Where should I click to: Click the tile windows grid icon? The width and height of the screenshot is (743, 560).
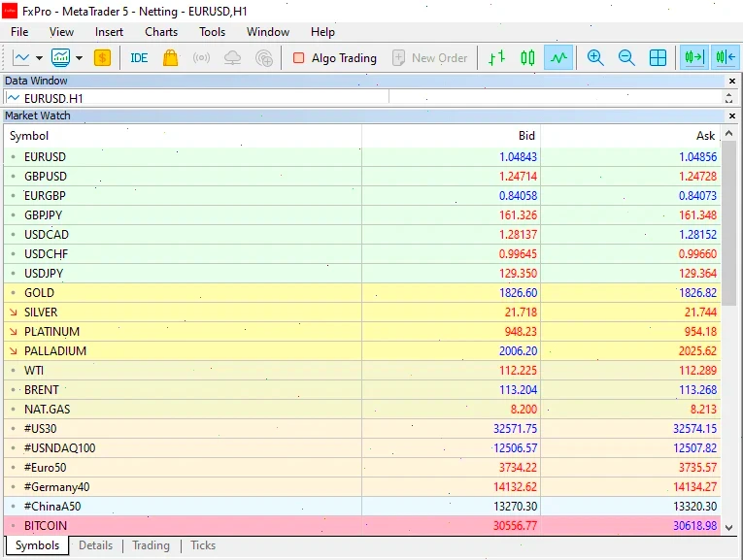[x=658, y=58]
